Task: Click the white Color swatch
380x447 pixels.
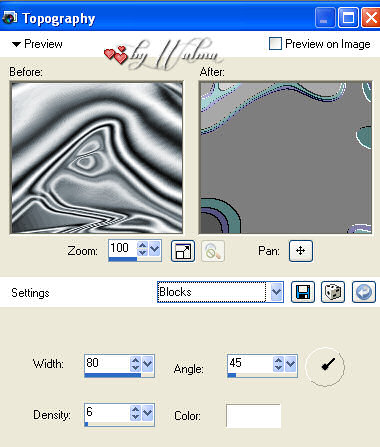Action: coord(253,416)
